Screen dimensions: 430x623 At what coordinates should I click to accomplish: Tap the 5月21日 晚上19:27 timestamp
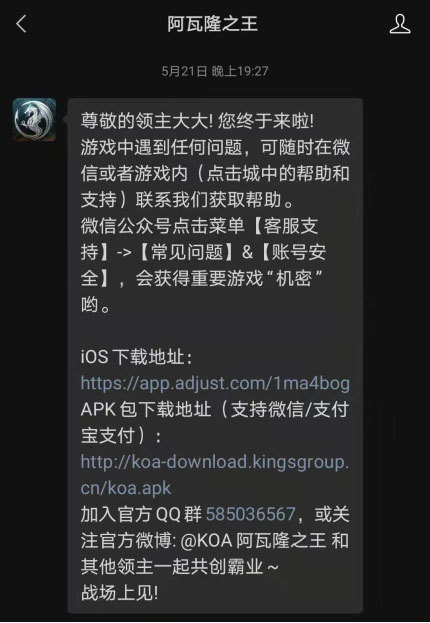[215, 71]
